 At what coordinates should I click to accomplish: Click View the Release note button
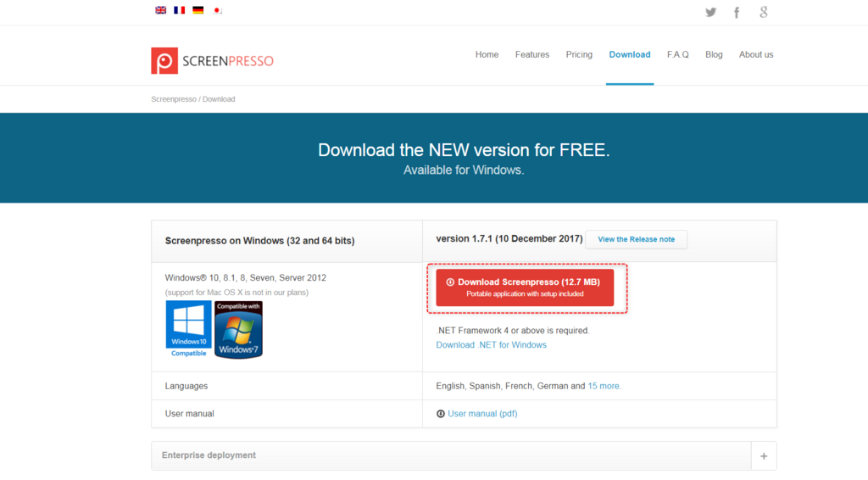636,239
